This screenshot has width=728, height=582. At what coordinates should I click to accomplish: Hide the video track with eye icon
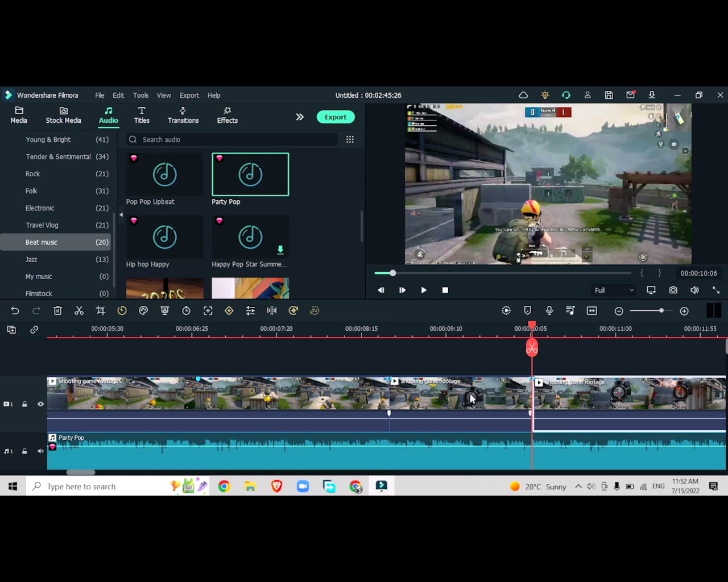tap(40, 404)
